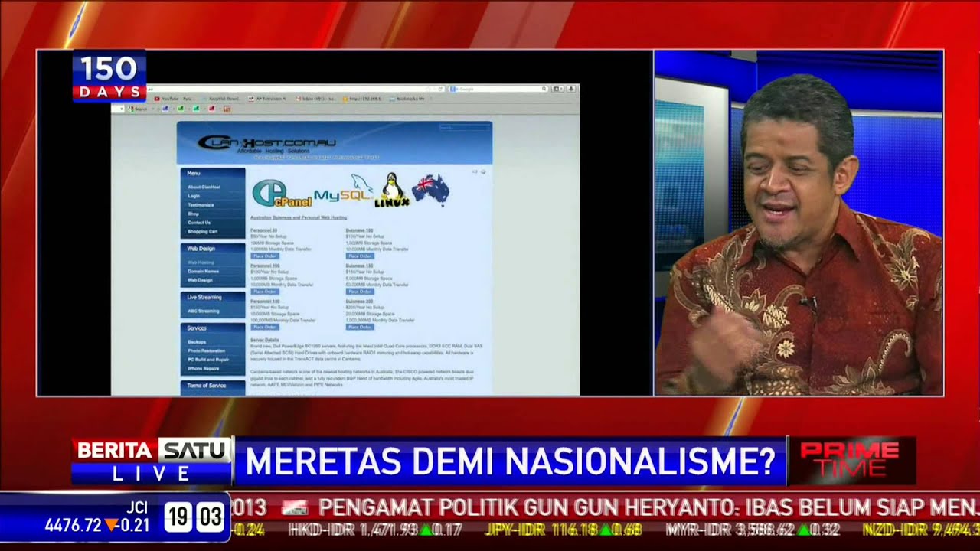Click the Server Details heading text

click(x=265, y=340)
